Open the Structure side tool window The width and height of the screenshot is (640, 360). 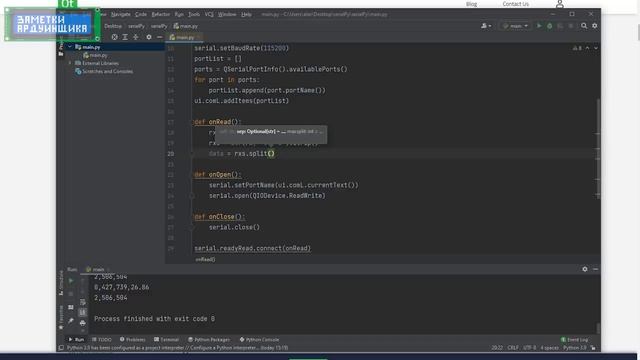point(61,282)
